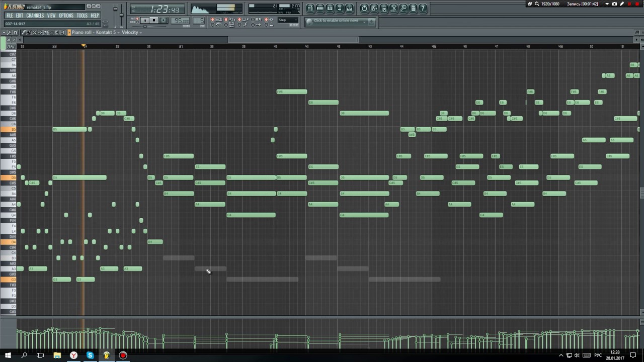Viewport: 644px width, 362px height.
Task: Click the recorder pencil draw icon
Action: click(622, 4)
